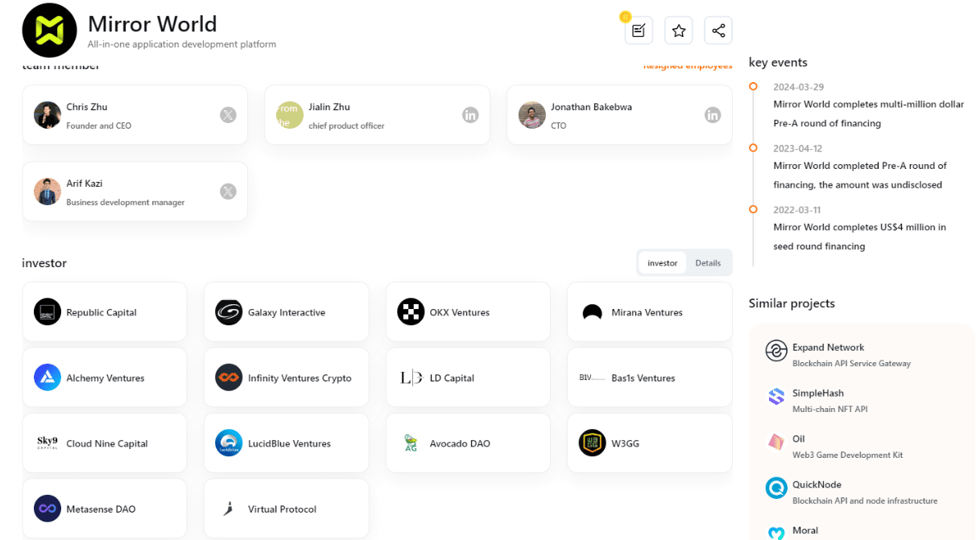The height and width of the screenshot is (540, 980).
Task: Open Jonathan Bakebwa's LinkedIn icon
Action: point(713,115)
